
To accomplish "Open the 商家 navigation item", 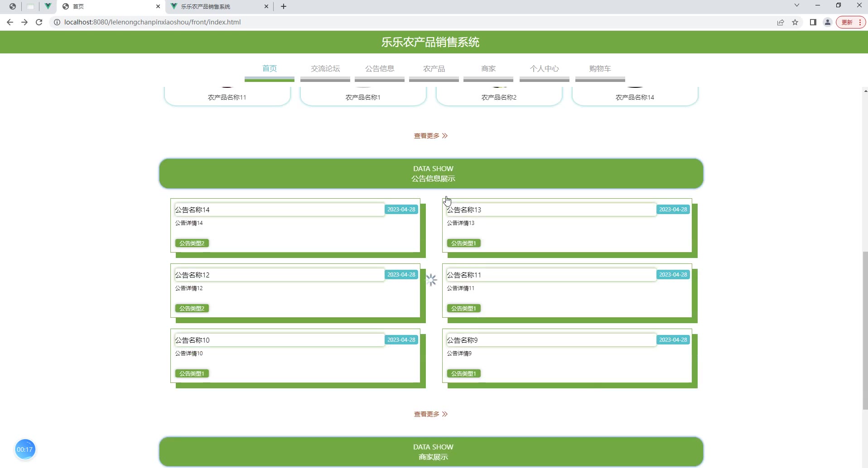I will coord(488,69).
